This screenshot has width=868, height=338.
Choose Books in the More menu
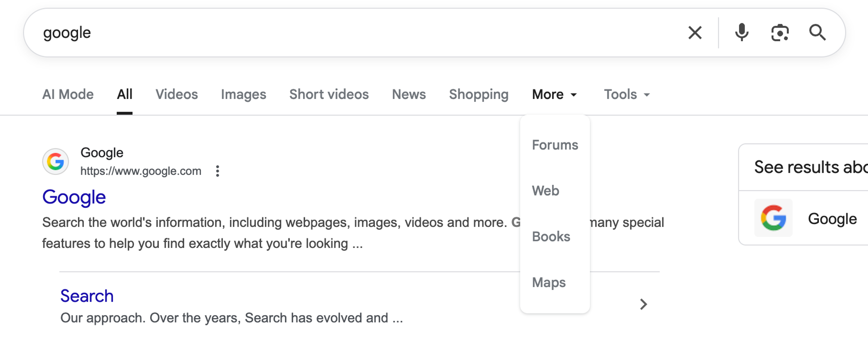click(551, 236)
